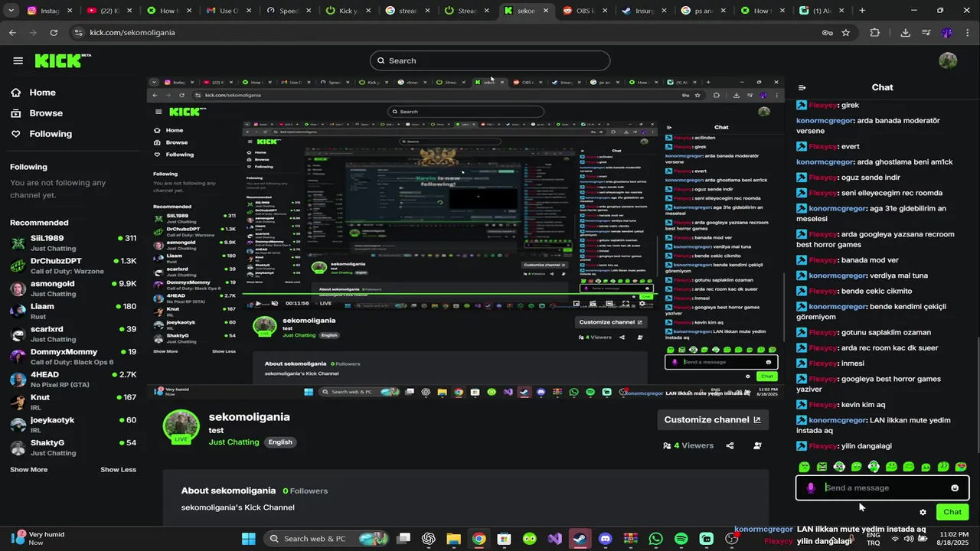
Task: Click the green Chat send button
Action: pyautogui.click(x=952, y=512)
